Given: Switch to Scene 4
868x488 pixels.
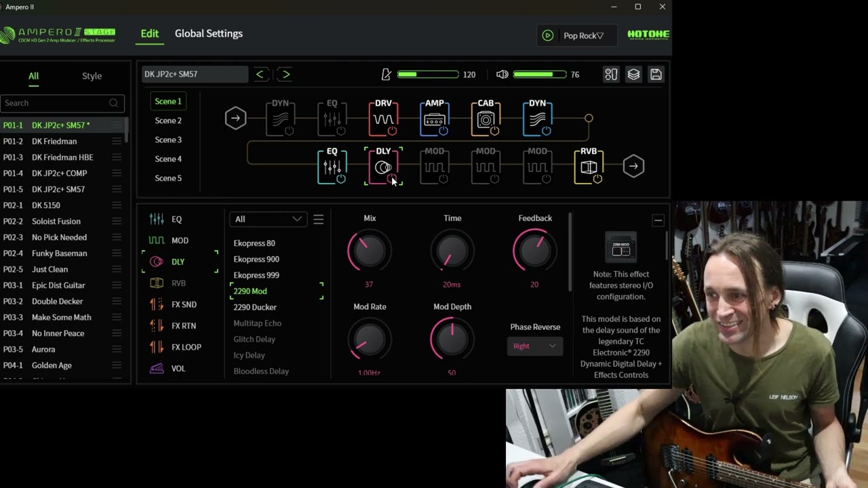Looking at the screenshot, I should (168, 159).
